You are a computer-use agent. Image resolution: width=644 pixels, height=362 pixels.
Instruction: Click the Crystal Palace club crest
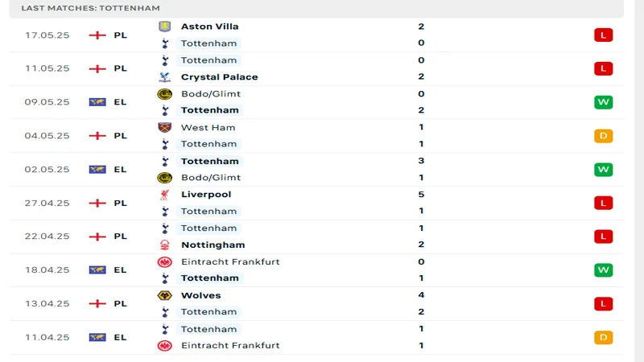point(165,77)
